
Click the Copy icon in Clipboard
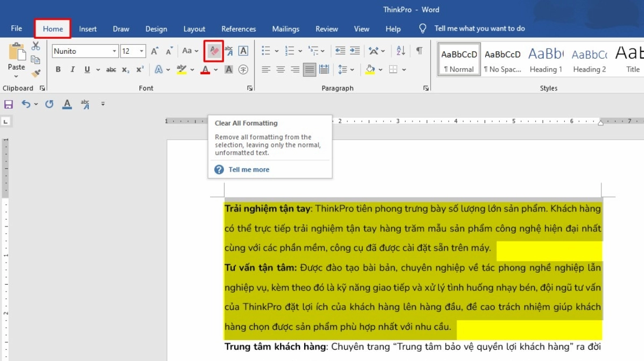(x=36, y=60)
